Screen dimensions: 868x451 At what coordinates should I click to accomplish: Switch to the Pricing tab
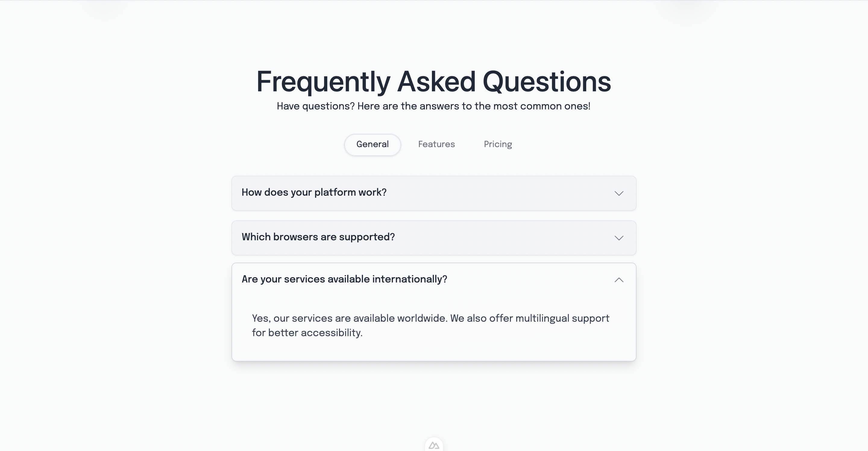click(498, 144)
